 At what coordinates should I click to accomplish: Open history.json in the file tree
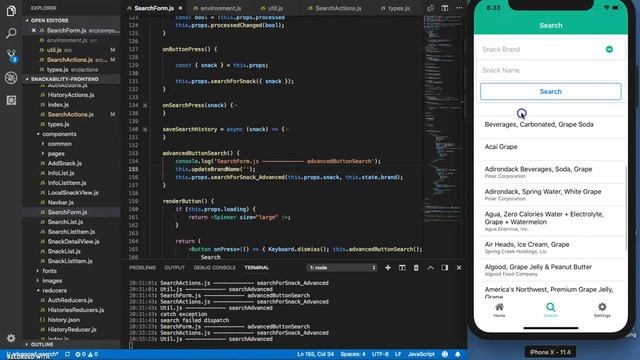tap(63, 320)
